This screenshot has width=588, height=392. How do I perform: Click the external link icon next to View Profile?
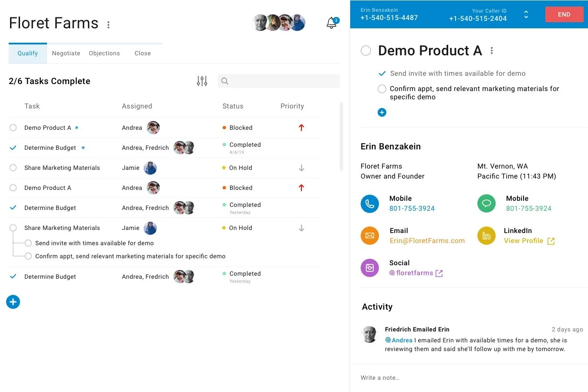(x=551, y=241)
